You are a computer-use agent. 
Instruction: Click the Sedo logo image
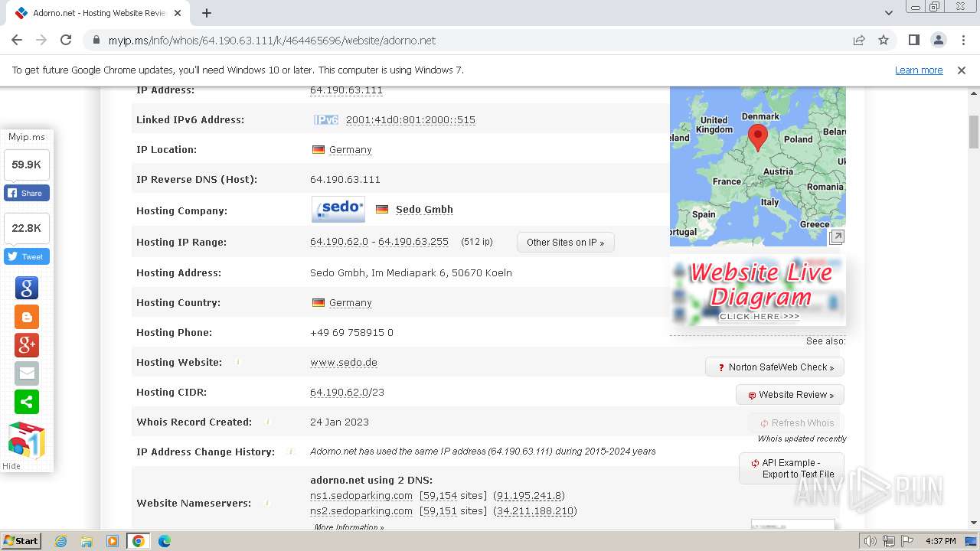tap(338, 210)
